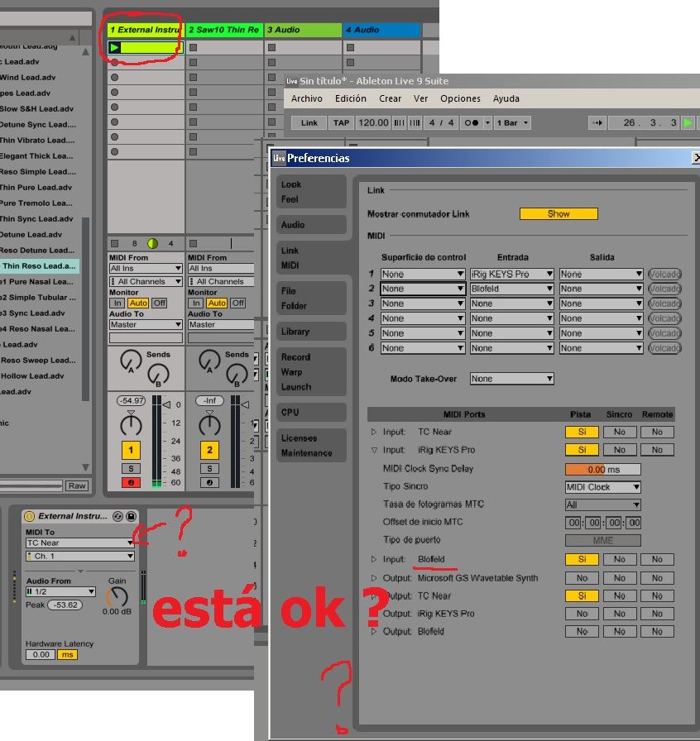Image resolution: width=700 pixels, height=741 pixels.
Task: Click the tempo 120.00 field
Action: click(373, 123)
